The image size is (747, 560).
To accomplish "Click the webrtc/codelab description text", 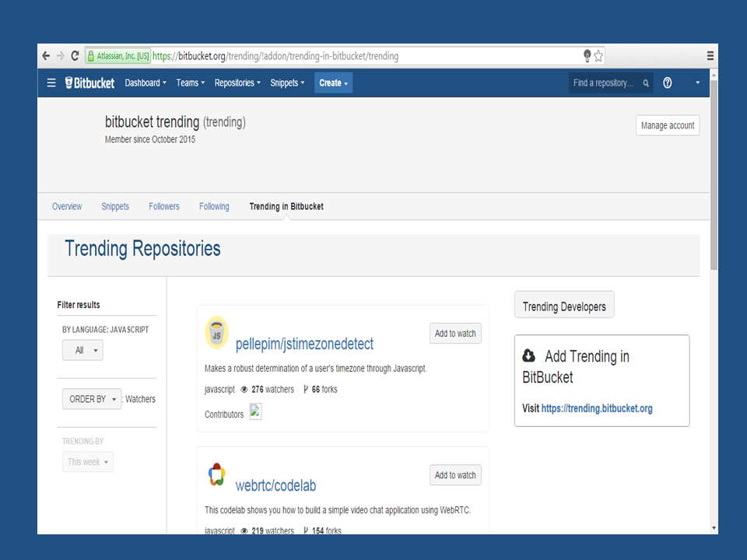I will pos(337,510).
